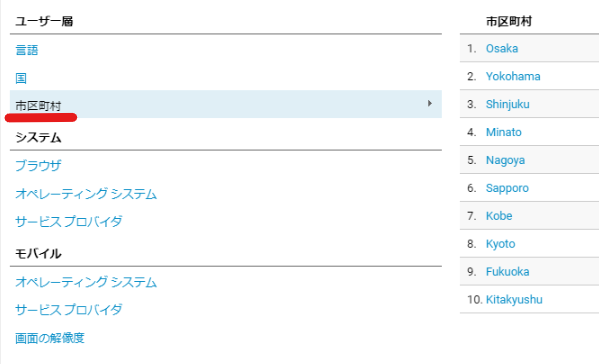Click the Kitakyushu link
The height and width of the screenshot is (364, 599).
pos(514,299)
